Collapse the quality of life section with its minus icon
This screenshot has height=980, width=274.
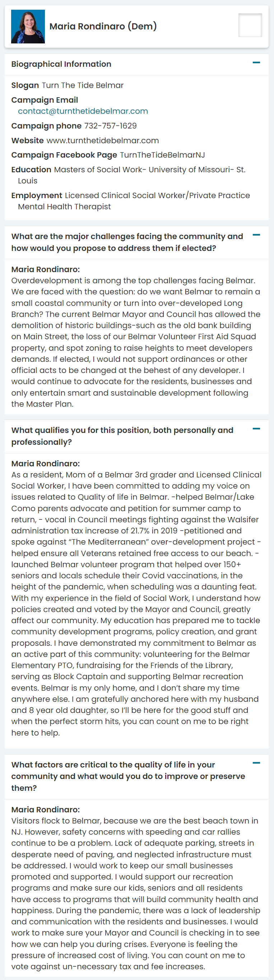click(256, 763)
